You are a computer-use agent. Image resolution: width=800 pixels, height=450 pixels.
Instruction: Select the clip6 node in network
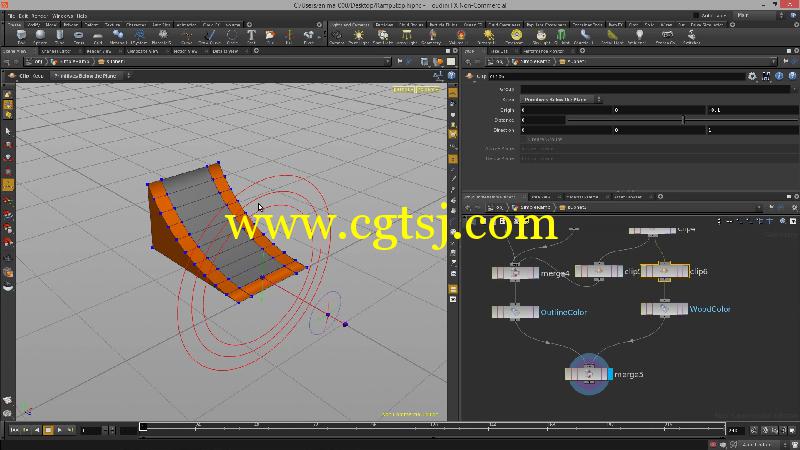[664, 271]
